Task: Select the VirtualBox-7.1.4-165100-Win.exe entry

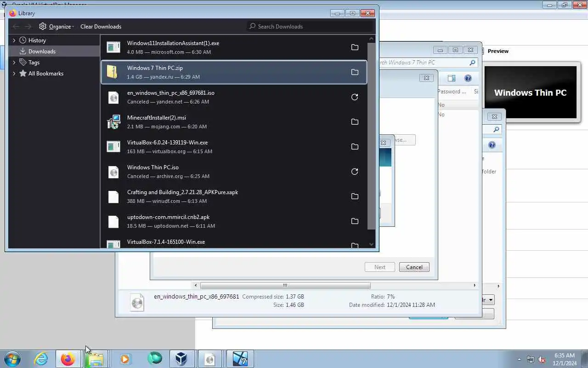Action: tap(234, 242)
